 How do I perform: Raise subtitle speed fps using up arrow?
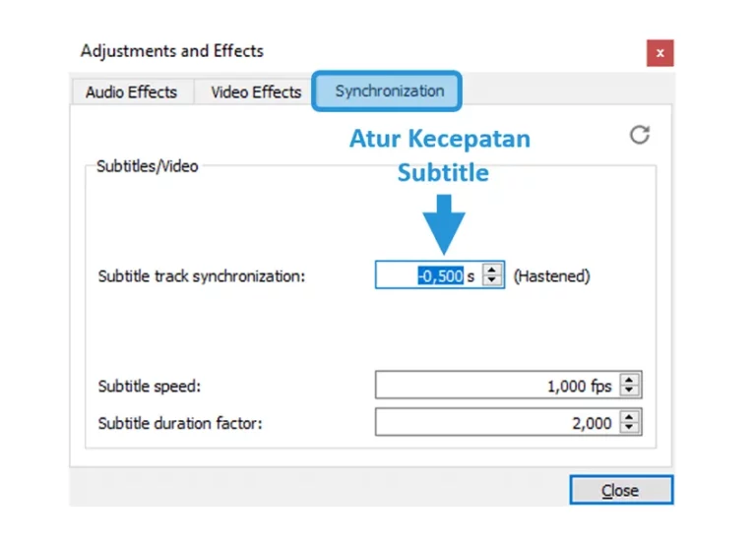tap(629, 379)
